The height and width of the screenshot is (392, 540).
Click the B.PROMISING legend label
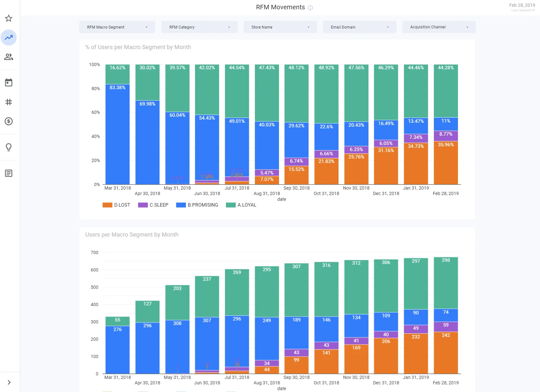203,205
